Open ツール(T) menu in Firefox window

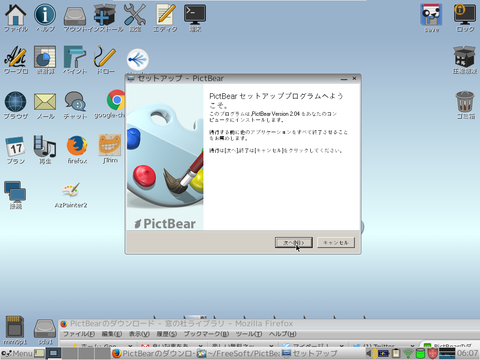point(249,334)
